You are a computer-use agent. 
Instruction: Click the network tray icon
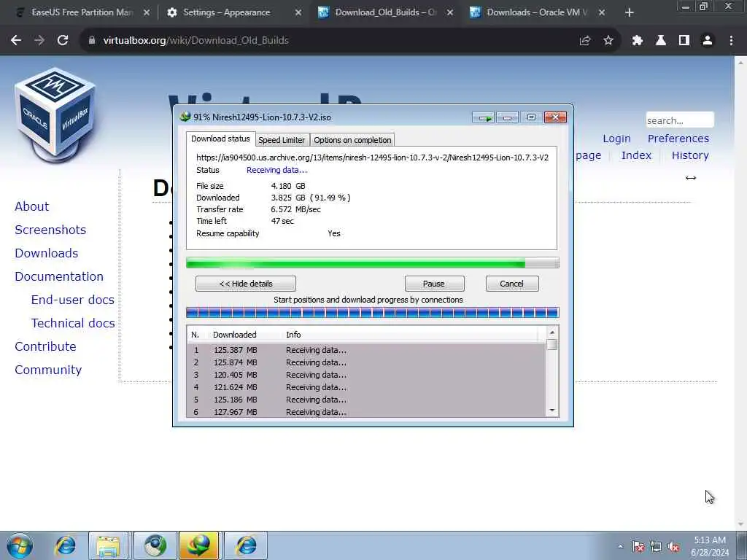656,547
